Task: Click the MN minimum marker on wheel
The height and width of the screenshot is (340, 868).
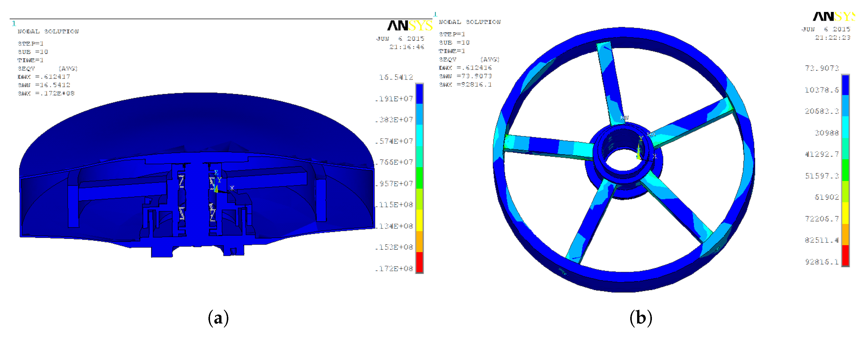Action: (x=624, y=118)
